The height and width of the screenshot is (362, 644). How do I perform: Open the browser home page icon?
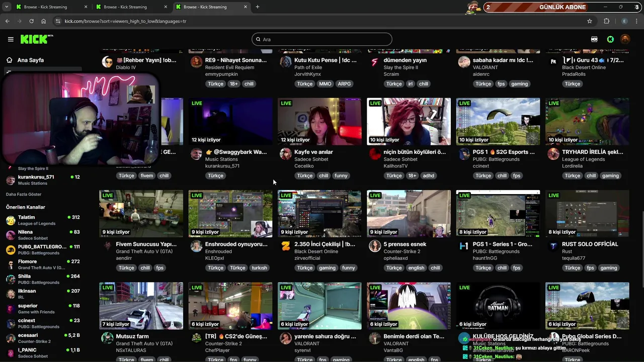click(x=44, y=21)
